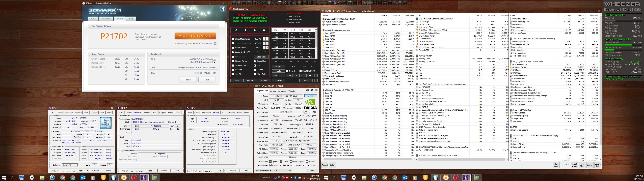Click the 3DMark GPU list down arrow

tap(215, 62)
